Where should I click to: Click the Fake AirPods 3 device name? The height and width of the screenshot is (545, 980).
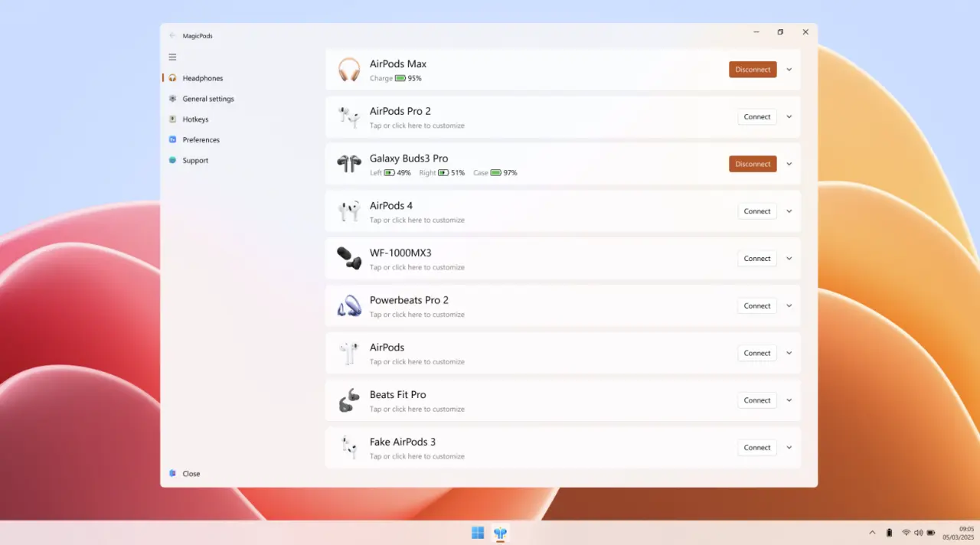403,442
